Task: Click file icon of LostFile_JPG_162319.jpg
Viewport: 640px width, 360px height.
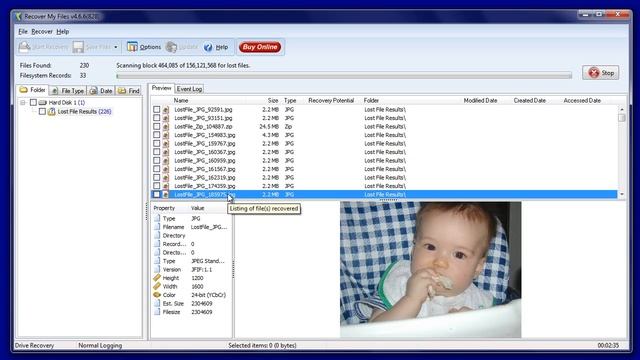Action: pyautogui.click(x=166, y=178)
